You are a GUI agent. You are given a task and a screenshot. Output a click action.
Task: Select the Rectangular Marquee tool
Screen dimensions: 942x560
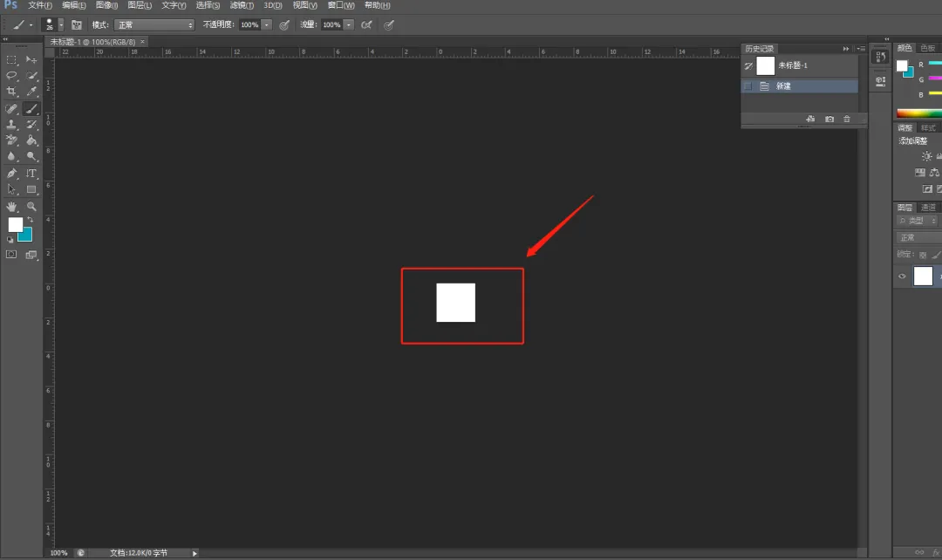pyautogui.click(x=11, y=59)
